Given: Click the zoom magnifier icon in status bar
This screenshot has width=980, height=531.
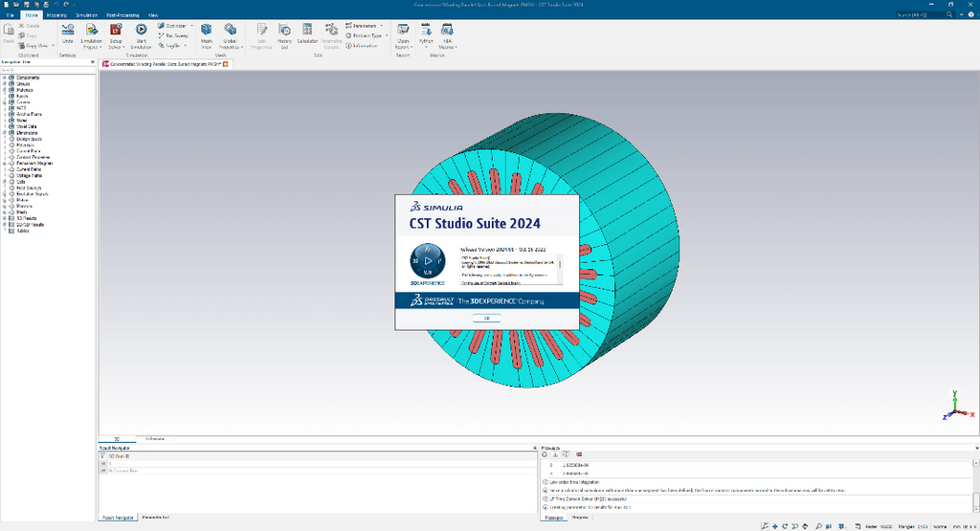Looking at the screenshot, I should [819, 526].
